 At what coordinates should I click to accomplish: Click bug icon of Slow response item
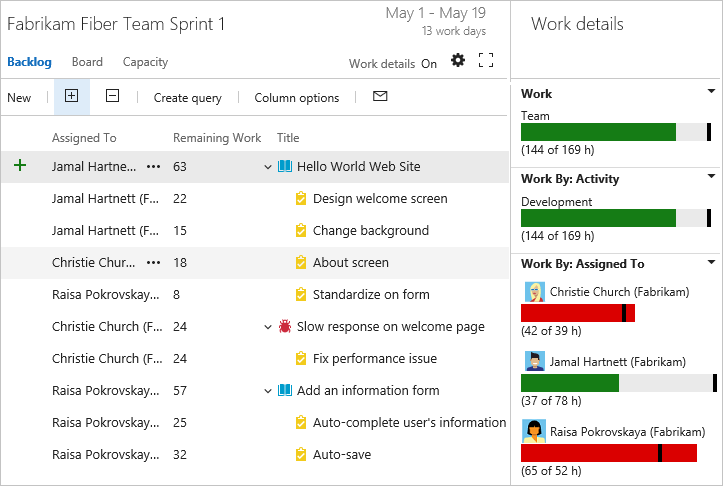(x=285, y=326)
